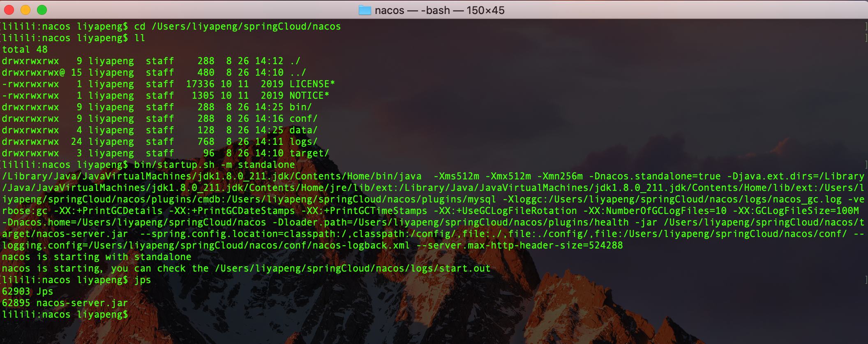Click the 'conf/' directory entry
The height and width of the screenshot is (344, 868).
[304, 119]
